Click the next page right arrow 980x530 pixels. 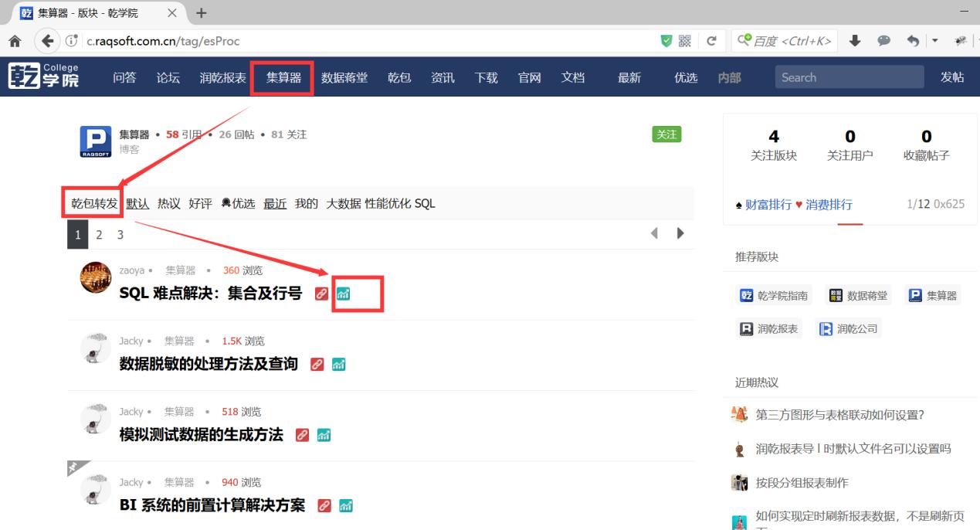pyautogui.click(x=680, y=233)
